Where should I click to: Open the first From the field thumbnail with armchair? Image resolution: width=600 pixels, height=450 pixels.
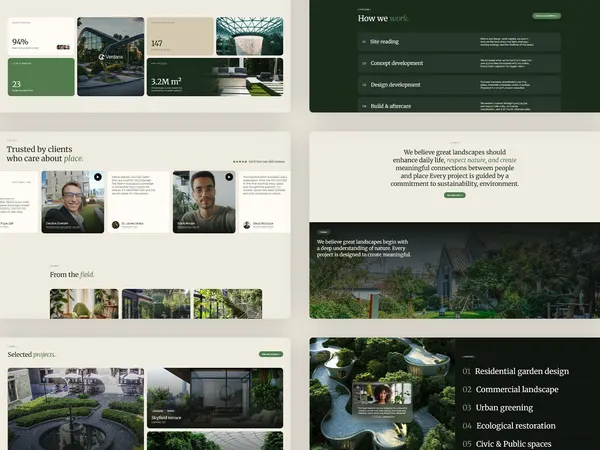coord(84,304)
